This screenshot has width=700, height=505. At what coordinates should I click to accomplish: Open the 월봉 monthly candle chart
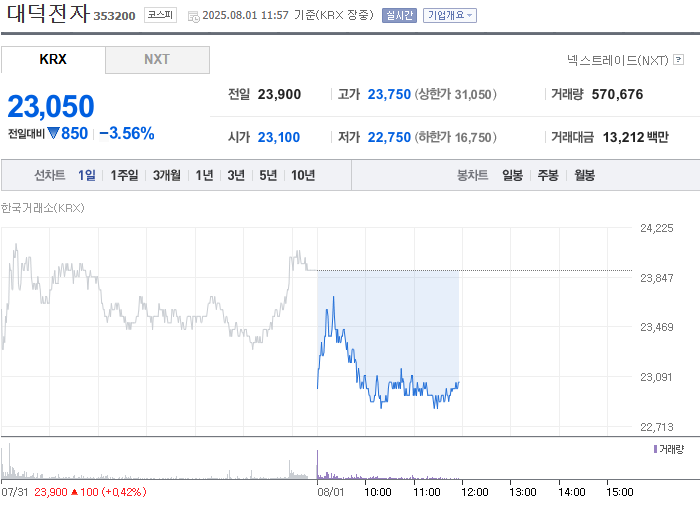click(x=584, y=175)
